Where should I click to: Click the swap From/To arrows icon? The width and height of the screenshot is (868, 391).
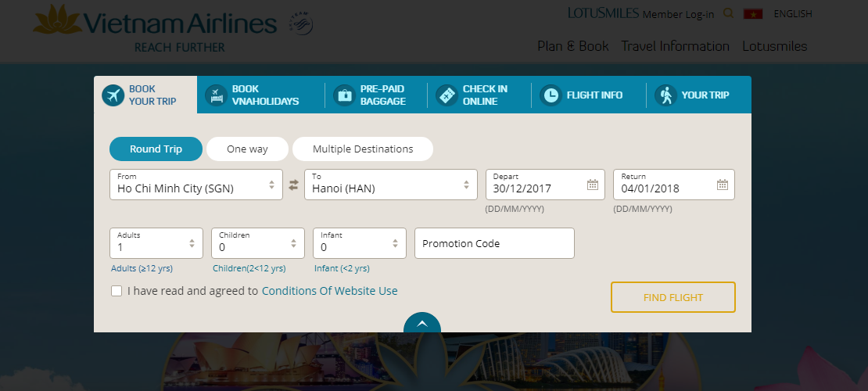[x=293, y=185]
